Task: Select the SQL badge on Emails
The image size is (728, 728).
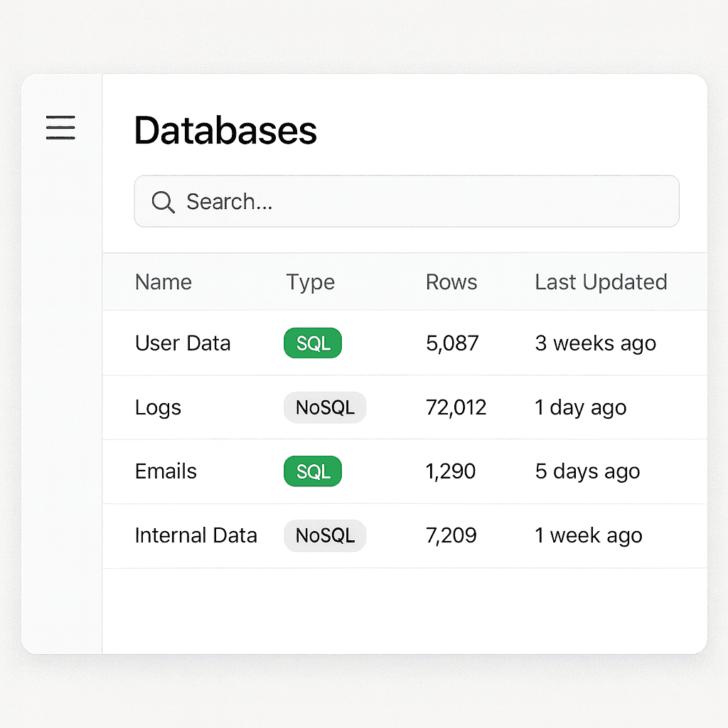Action: pos(312,471)
